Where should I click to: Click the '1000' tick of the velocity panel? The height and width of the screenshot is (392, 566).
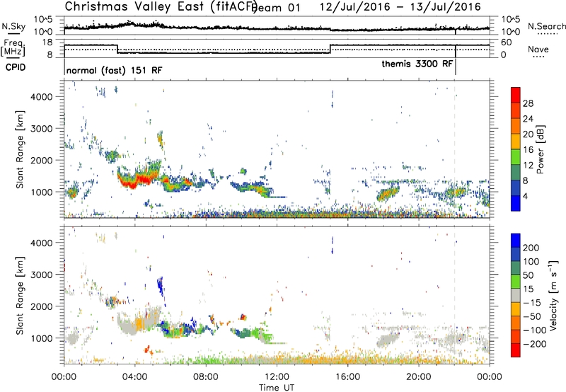[x=41, y=338]
